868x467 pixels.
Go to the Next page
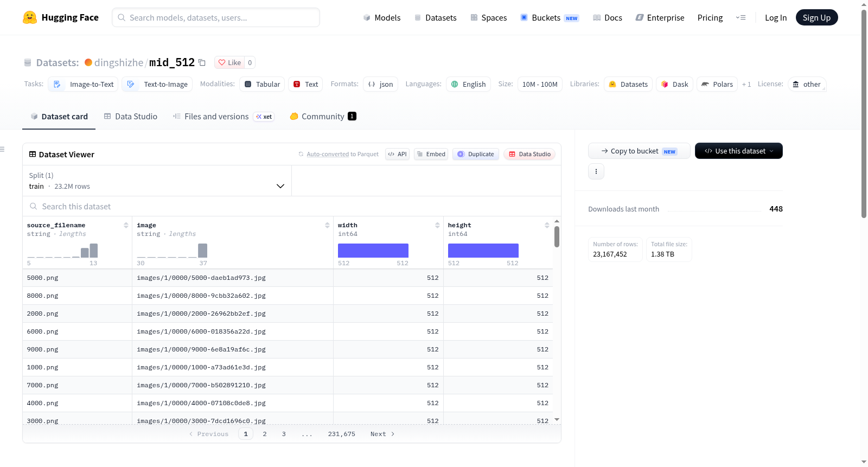pyautogui.click(x=382, y=434)
